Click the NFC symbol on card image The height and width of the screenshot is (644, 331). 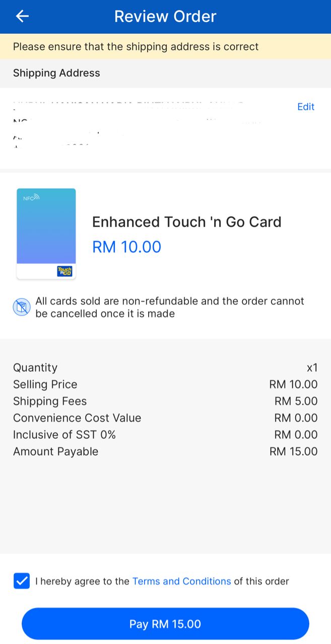click(31, 198)
